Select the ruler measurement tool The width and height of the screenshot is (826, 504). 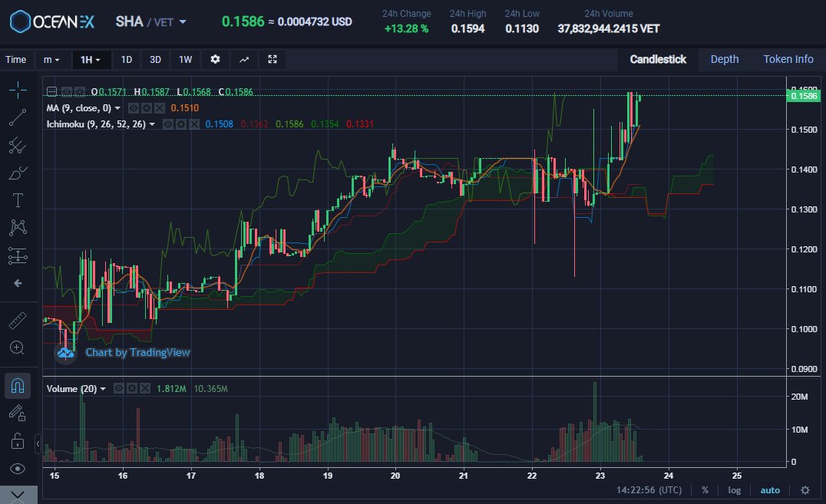click(x=17, y=320)
